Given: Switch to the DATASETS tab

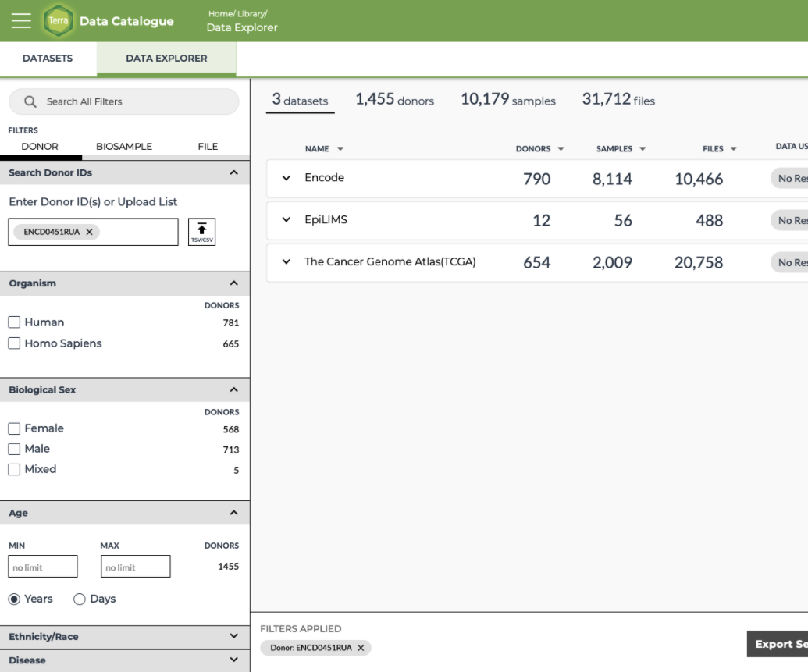Looking at the screenshot, I should coord(48,59).
